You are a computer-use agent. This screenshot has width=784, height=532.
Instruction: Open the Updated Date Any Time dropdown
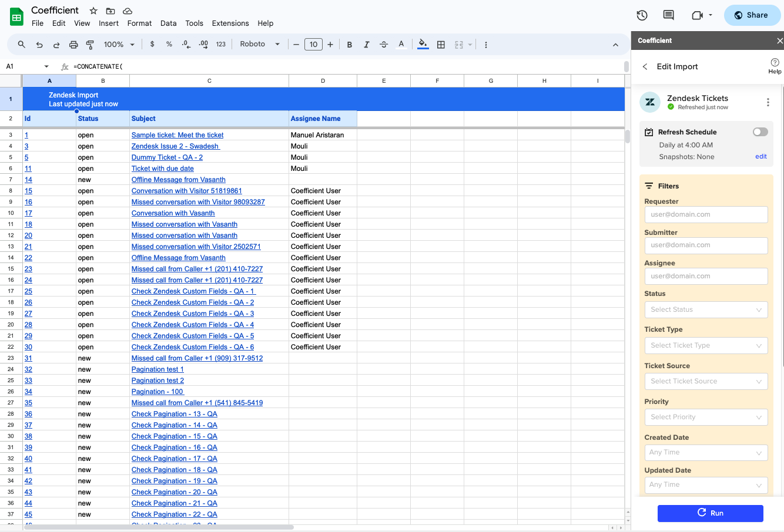click(706, 484)
